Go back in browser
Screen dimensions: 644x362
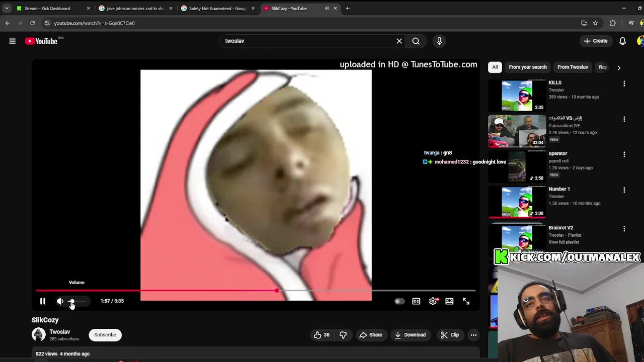tap(8, 23)
